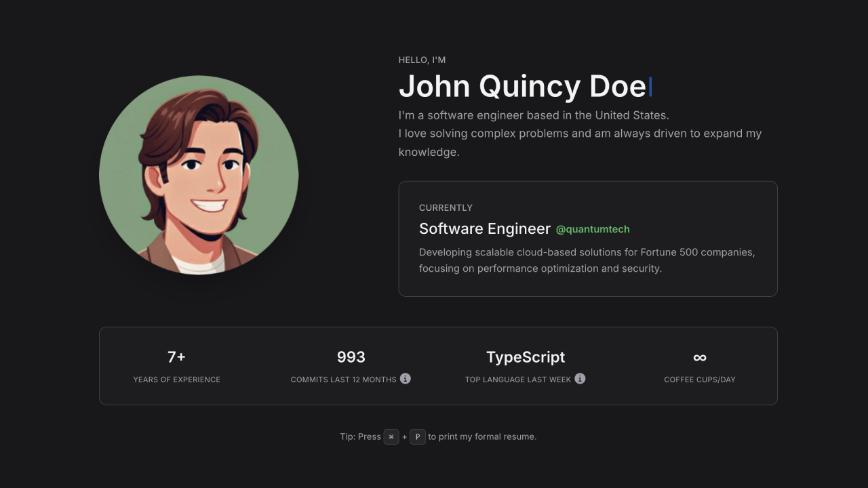Click the "print my formal resume" tip text
This screenshot has height=488, width=868.
point(481,437)
